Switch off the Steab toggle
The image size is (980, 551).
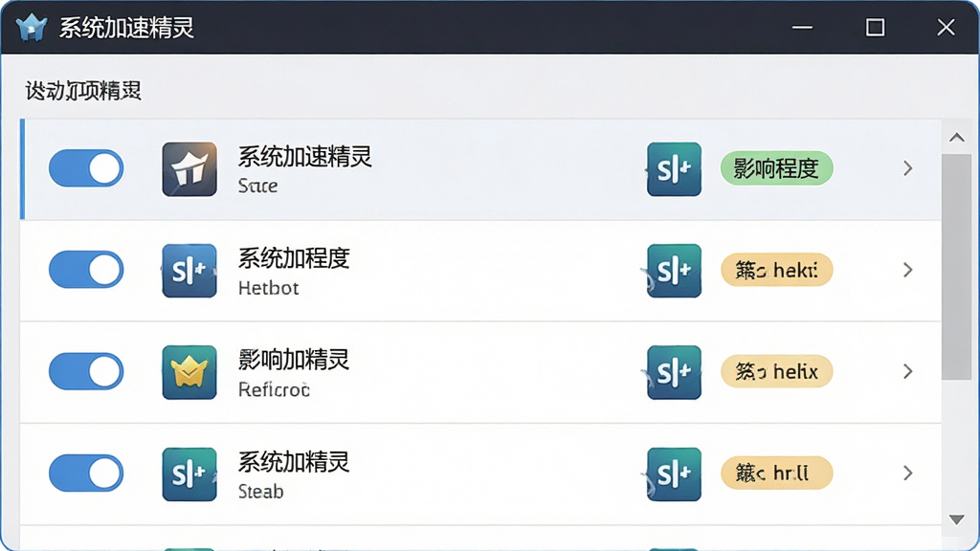pyautogui.click(x=86, y=473)
